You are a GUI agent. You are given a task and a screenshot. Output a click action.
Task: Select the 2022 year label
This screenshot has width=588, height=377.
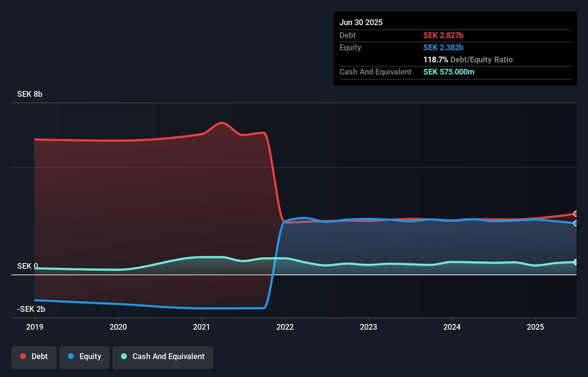pos(285,327)
